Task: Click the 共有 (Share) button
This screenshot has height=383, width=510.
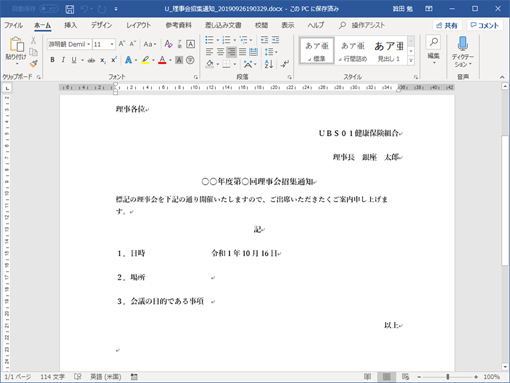Action: [x=447, y=25]
